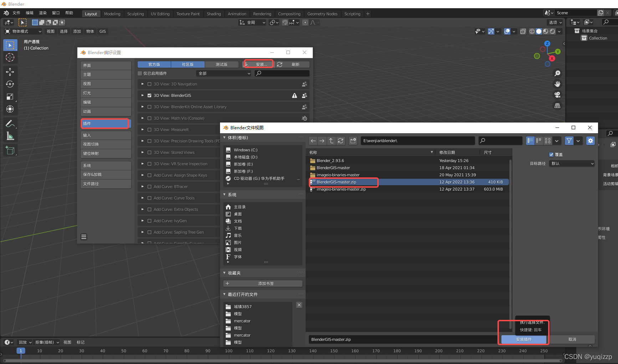Select the Transform tool in left toolbar
The image size is (618, 364).
10,109
